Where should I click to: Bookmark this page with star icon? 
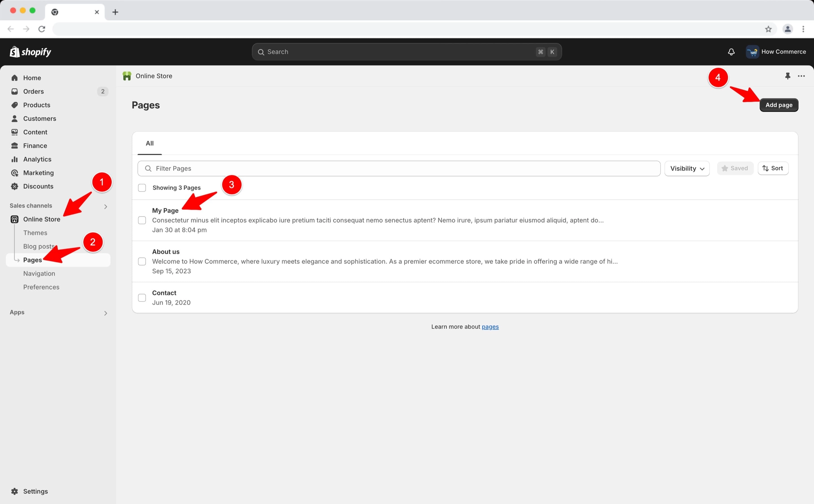(x=768, y=29)
